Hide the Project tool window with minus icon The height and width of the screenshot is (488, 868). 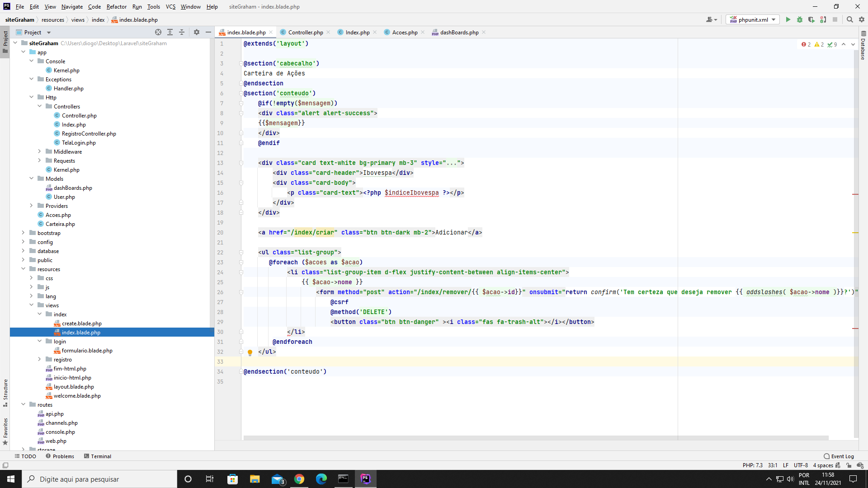(x=208, y=32)
